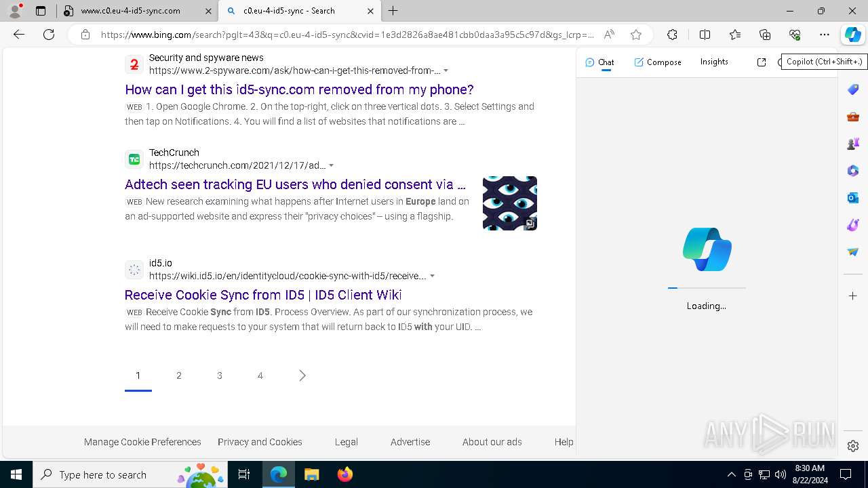Screen dimensions: 868x488
Task: Open Outlook icon in sidebar
Action: point(853,198)
